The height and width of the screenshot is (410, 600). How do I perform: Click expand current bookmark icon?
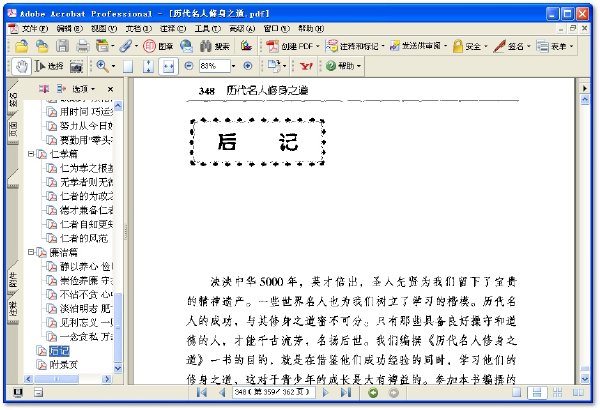click(61, 89)
